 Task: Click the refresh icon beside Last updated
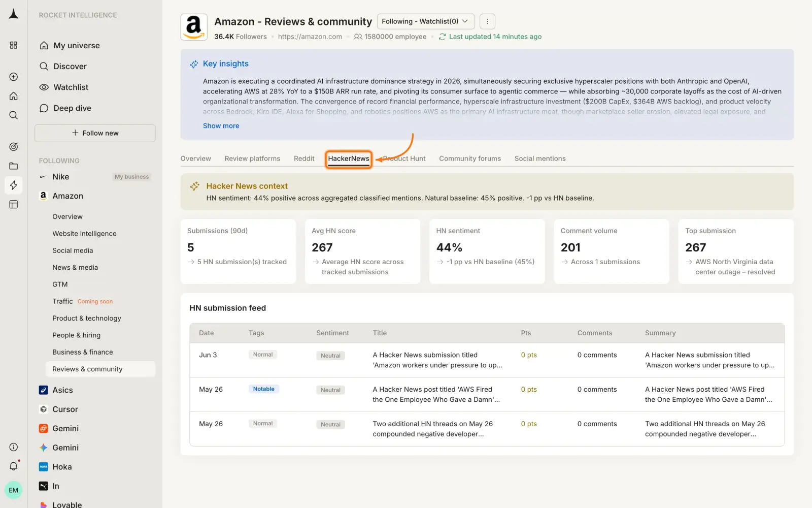(x=443, y=37)
